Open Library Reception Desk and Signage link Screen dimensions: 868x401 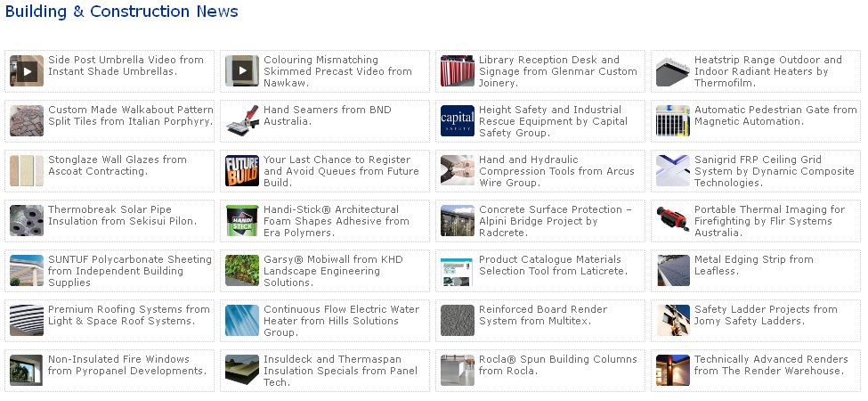(558, 71)
